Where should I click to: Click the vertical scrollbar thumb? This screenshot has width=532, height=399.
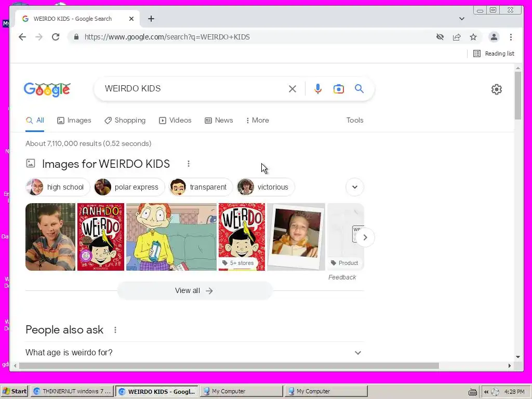pos(518,96)
